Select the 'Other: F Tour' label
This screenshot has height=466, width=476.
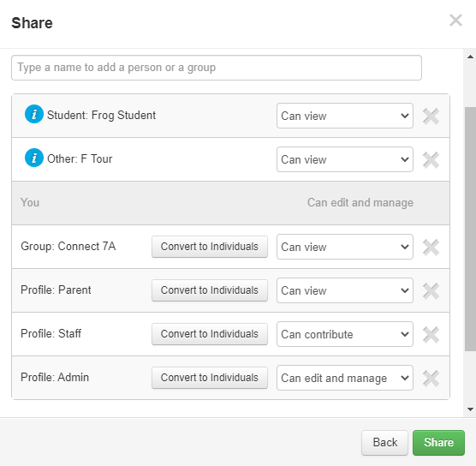(x=80, y=158)
